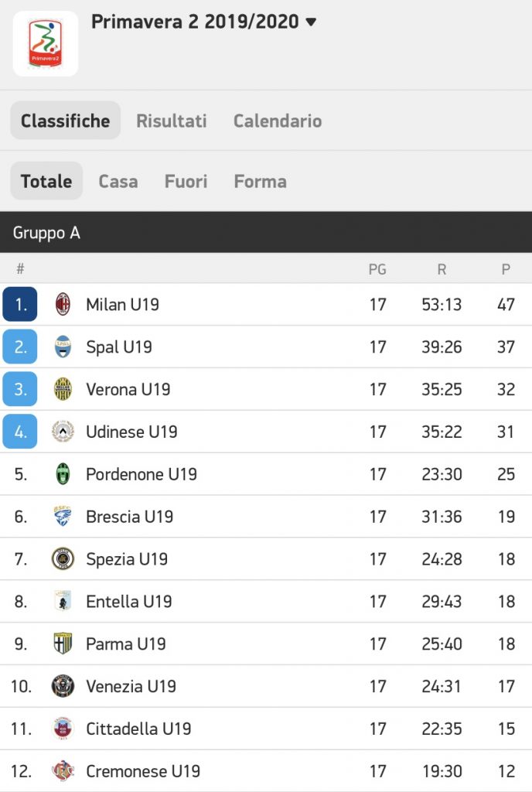Open the Milan U19 club crest
This screenshot has height=792, width=532.
63,304
